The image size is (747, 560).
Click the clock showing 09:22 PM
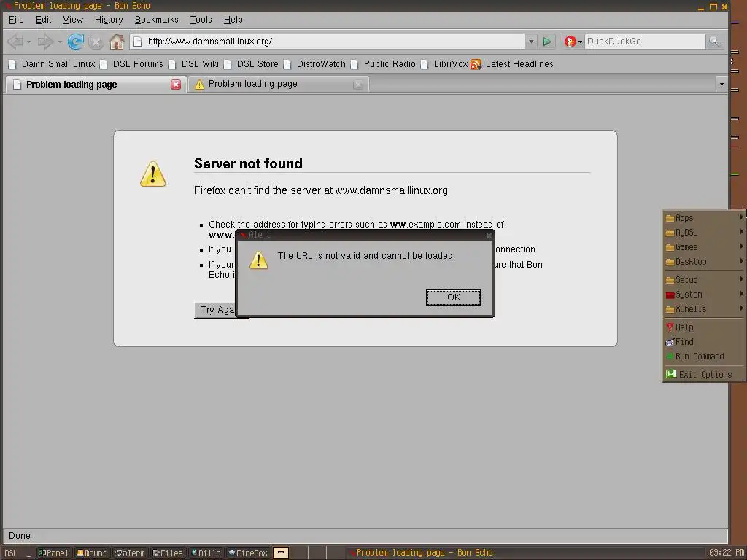pos(726,553)
